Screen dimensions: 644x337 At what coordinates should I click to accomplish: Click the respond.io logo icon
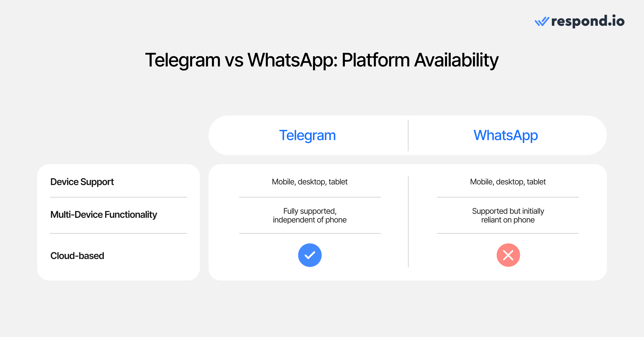[x=539, y=23]
